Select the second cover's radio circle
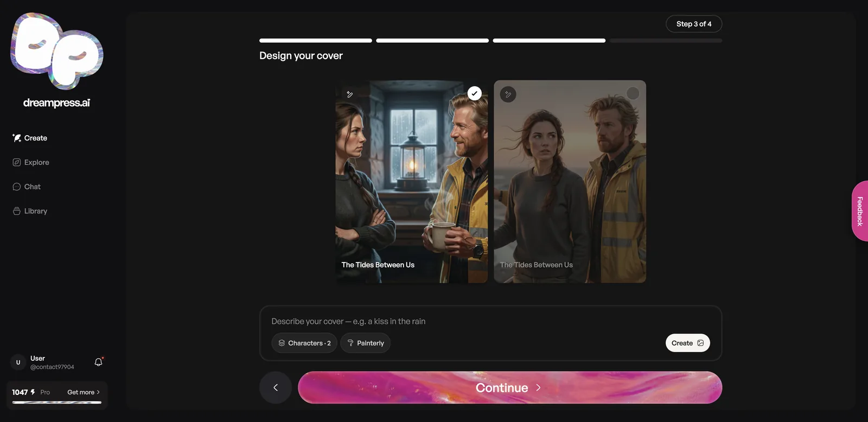Screen dimensions: 868x422 click(633, 93)
